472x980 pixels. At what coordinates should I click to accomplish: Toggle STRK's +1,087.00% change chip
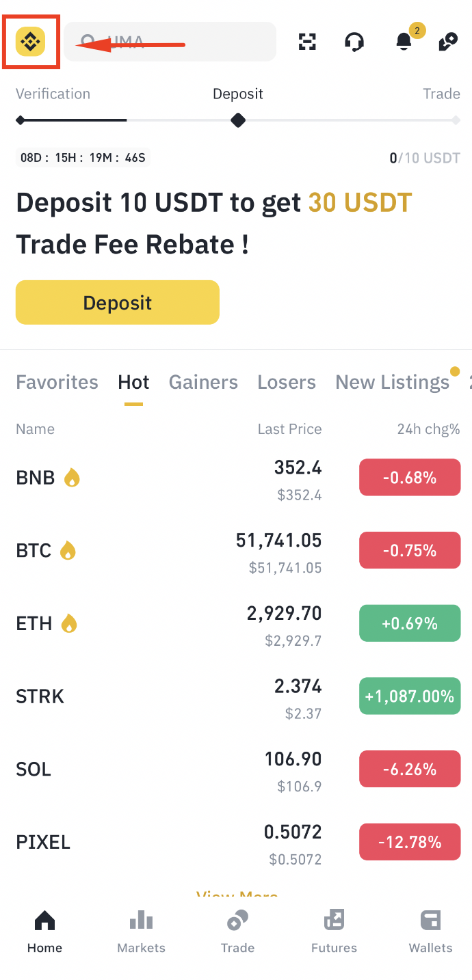pyautogui.click(x=410, y=696)
